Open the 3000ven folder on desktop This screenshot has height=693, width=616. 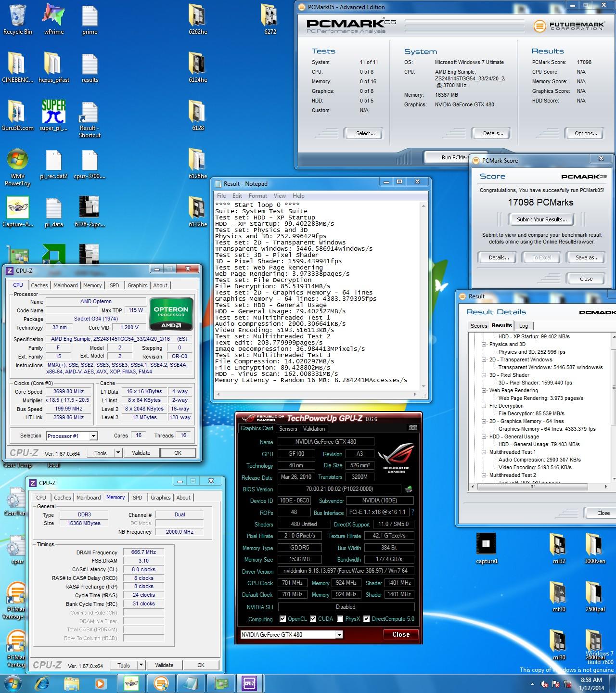(x=595, y=549)
